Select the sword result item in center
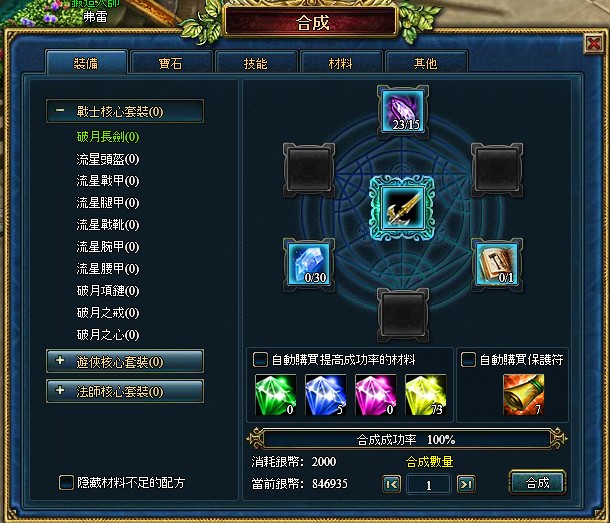Screen dimensions: 610x523 pos(402,208)
